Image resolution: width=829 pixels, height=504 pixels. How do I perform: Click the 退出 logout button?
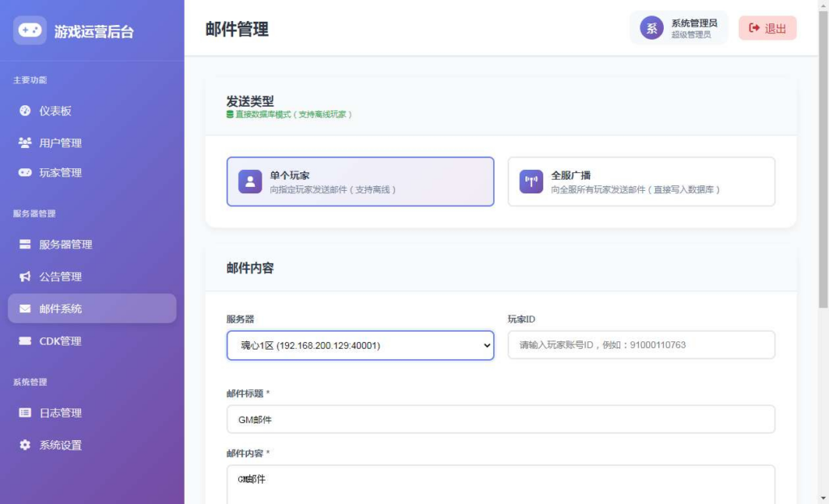[x=767, y=27]
